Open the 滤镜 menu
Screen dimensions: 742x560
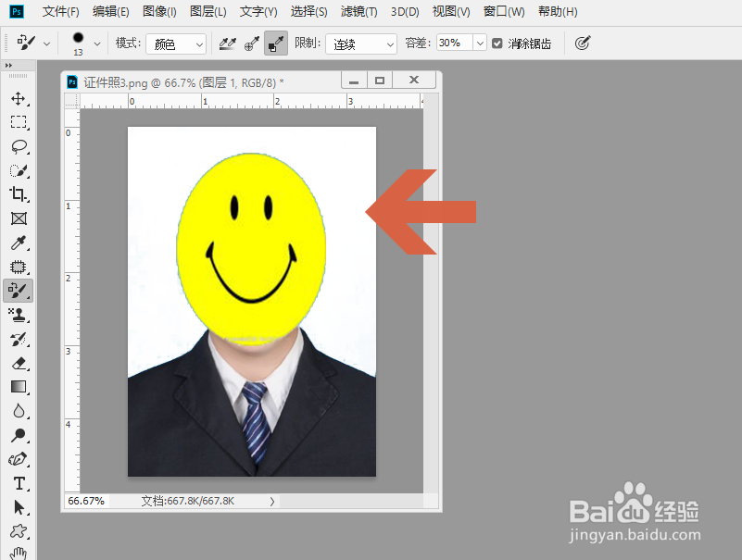(x=358, y=11)
